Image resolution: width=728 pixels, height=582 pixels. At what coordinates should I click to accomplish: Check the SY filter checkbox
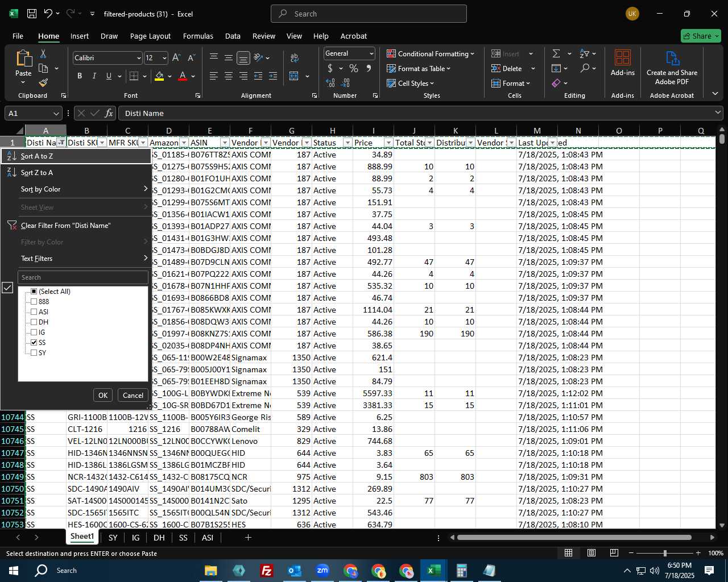(x=34, y=352)
